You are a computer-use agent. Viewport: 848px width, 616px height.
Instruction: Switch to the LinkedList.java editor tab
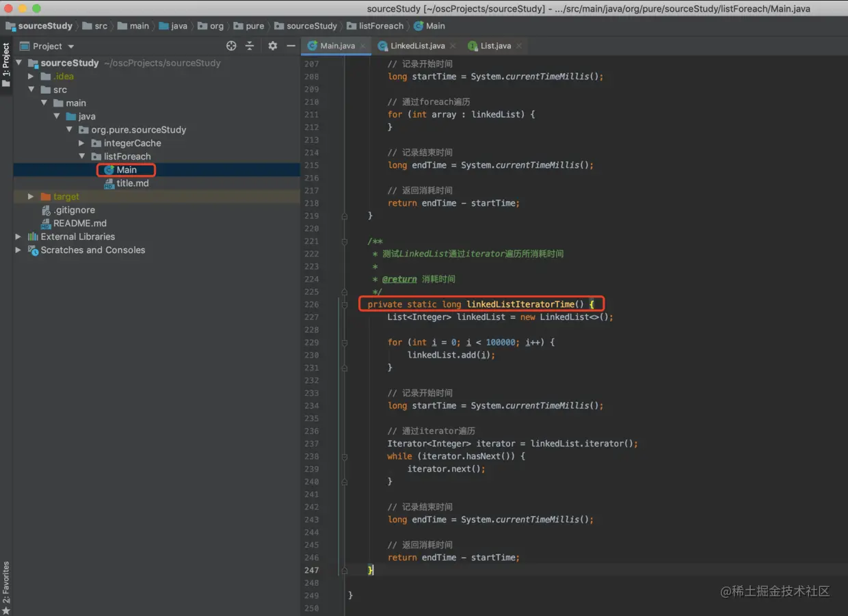(x=417, y=46)
